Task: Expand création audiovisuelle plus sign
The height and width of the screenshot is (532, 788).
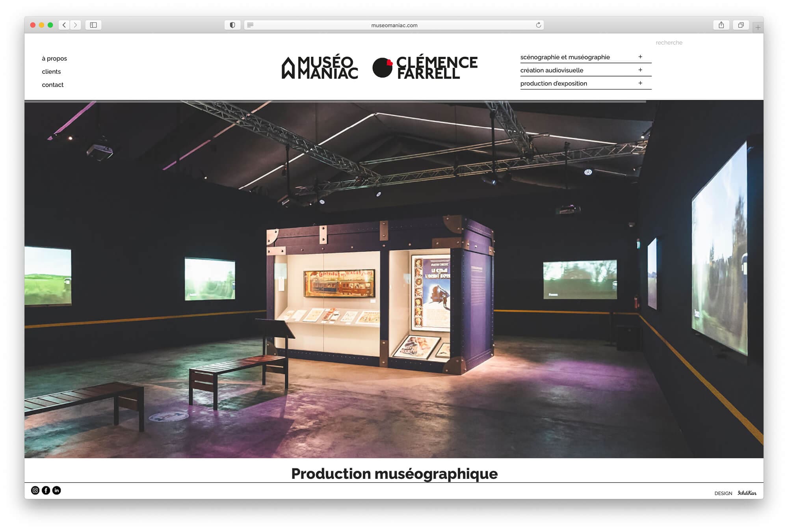Action: [640, 70]
